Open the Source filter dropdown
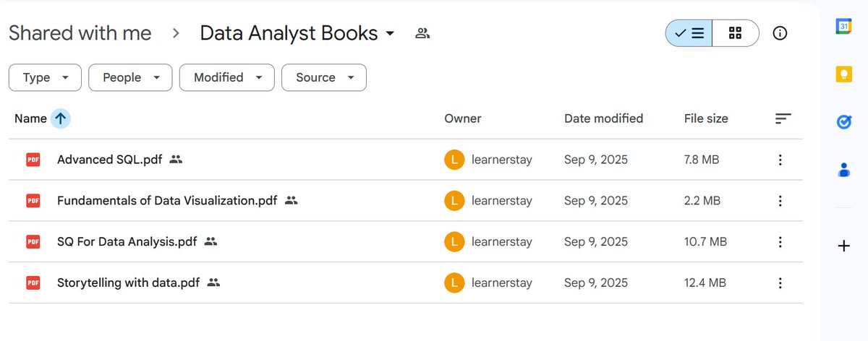 [x=324, y=77]
